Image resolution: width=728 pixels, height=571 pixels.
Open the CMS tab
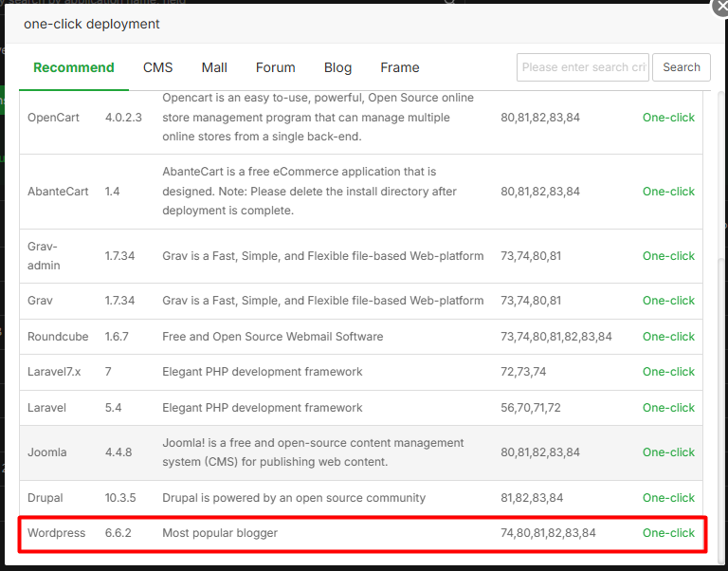(158, 67)
